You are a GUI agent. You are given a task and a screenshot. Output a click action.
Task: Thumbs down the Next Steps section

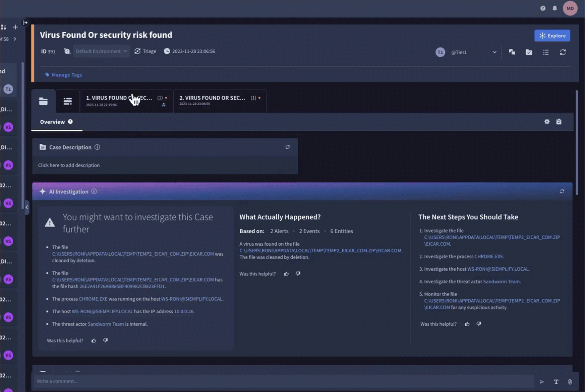[479, 324]
